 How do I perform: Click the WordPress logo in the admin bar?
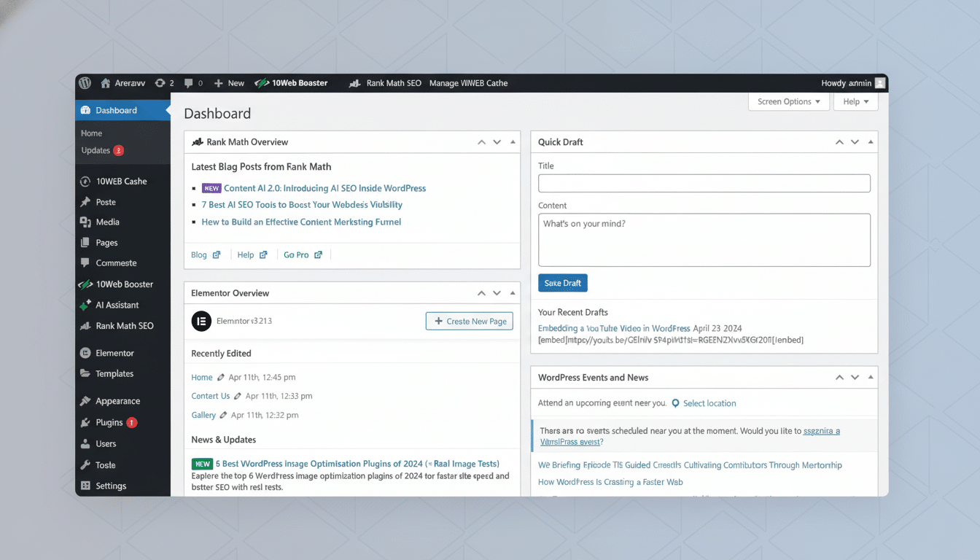[84, 82]
